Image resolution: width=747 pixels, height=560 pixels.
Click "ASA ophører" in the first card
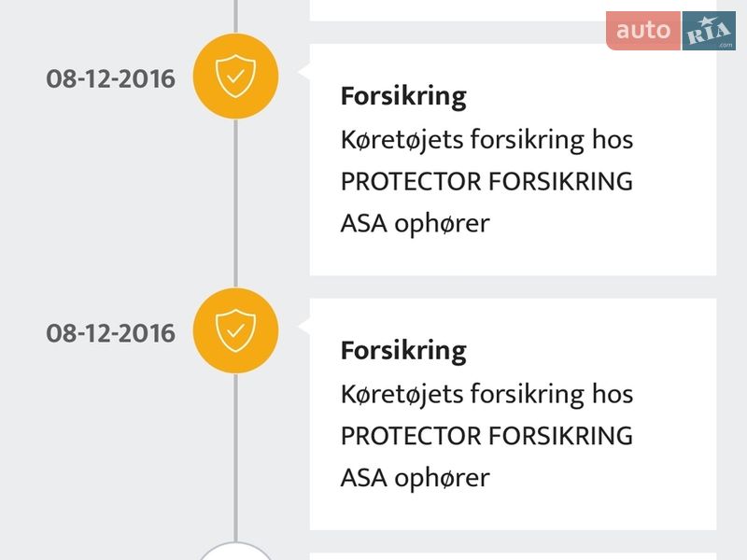pyautogui.click(x=415, y=223)
